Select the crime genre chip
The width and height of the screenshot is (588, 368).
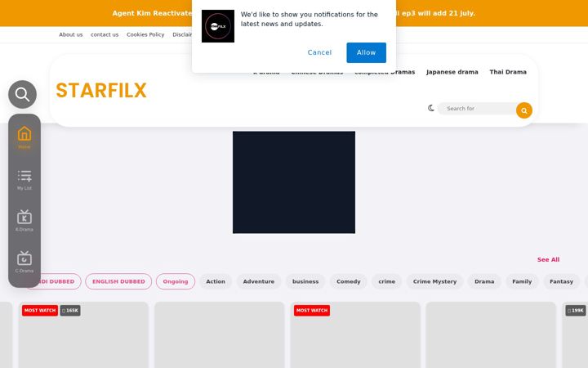pyautogui.click(x=386, y=281)
